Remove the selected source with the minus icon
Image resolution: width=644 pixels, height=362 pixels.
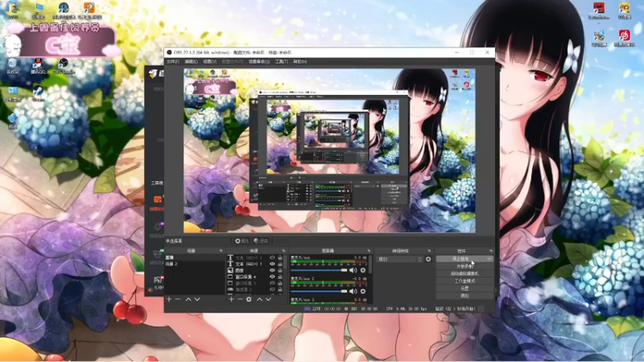click(x=240, y=299)
